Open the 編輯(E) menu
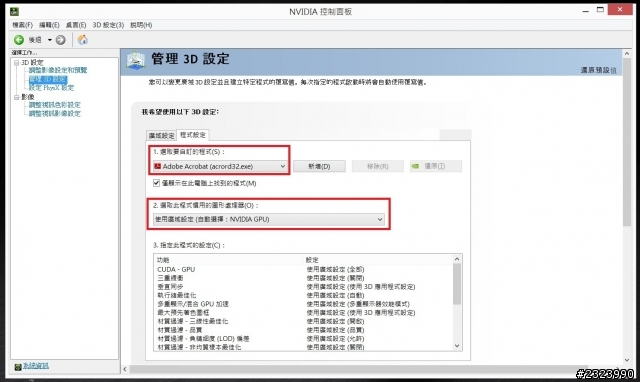This screenshot has width=640, height=382. [49, 25]
